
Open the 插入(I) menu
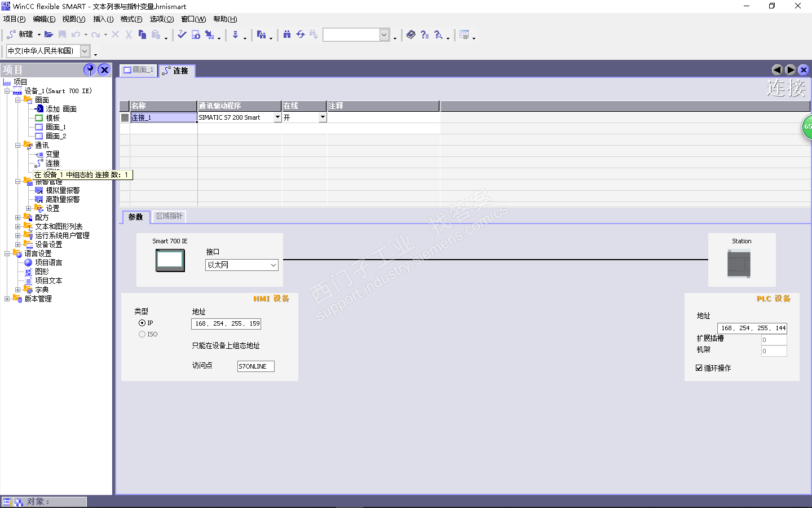(x=103, y=19)
